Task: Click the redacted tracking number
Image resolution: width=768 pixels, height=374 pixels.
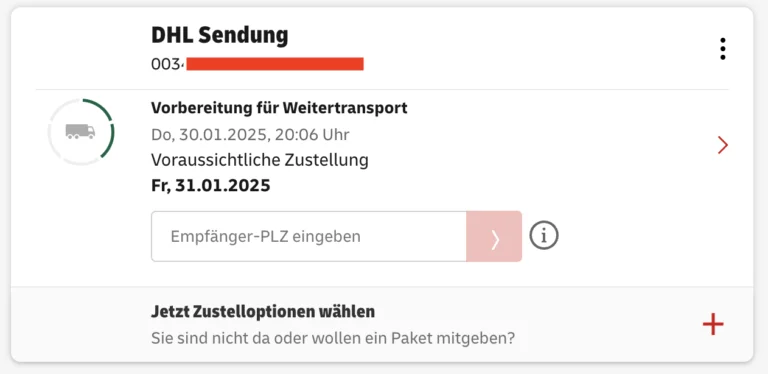Action: [275, 64]
